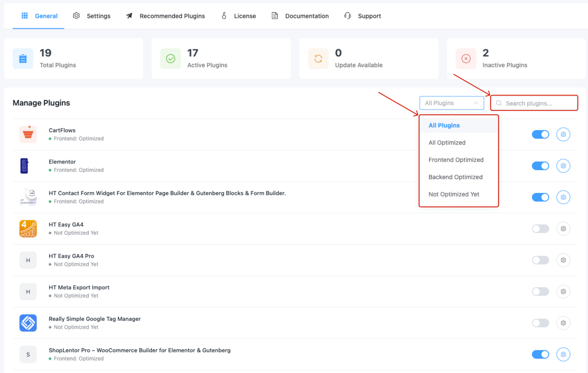The width and height of the screenshot is (588, 373).
Task: Click the Elementor row settings gear icon
Action: tap(563, 166)
